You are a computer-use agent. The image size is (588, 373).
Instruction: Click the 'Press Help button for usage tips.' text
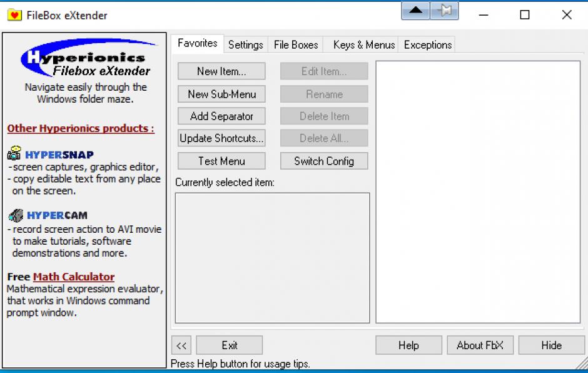coord(240,364)
